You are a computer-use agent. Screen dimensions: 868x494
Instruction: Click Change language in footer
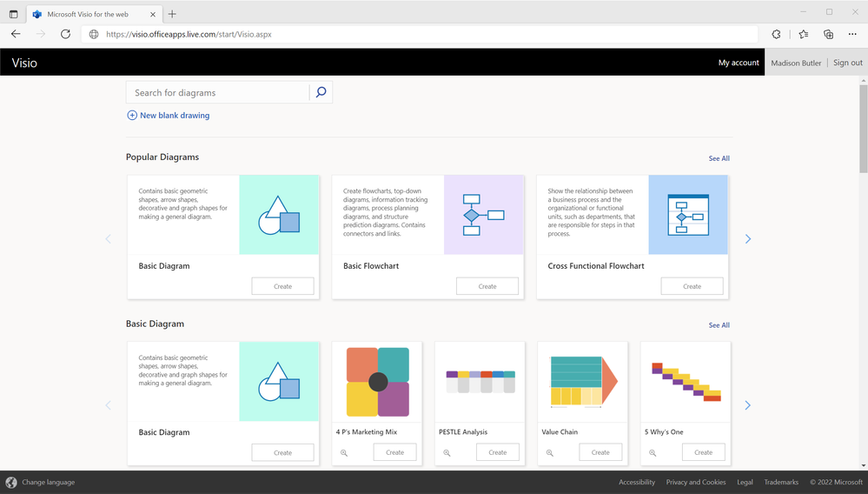(x=48, y=483)
